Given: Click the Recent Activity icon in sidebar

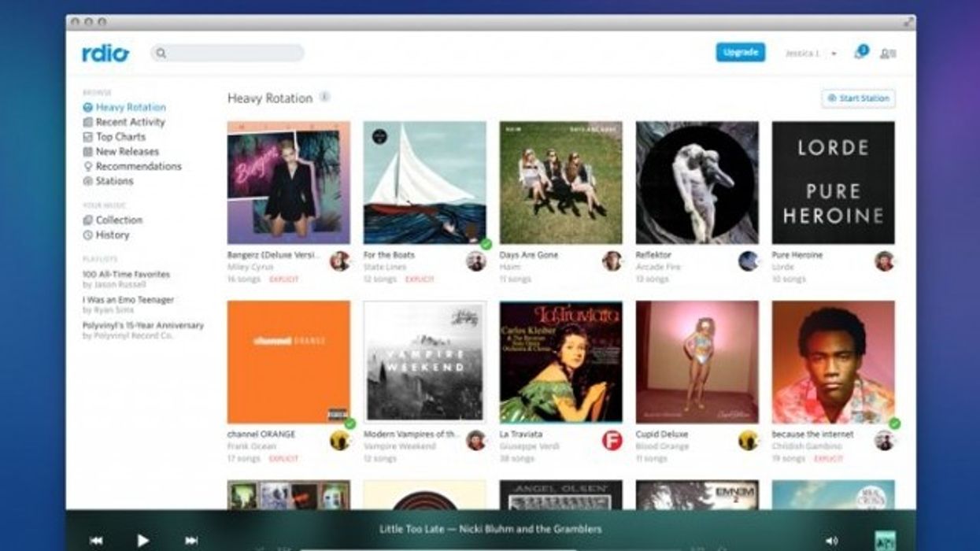Looking at the screenshot, I should 91,122.
